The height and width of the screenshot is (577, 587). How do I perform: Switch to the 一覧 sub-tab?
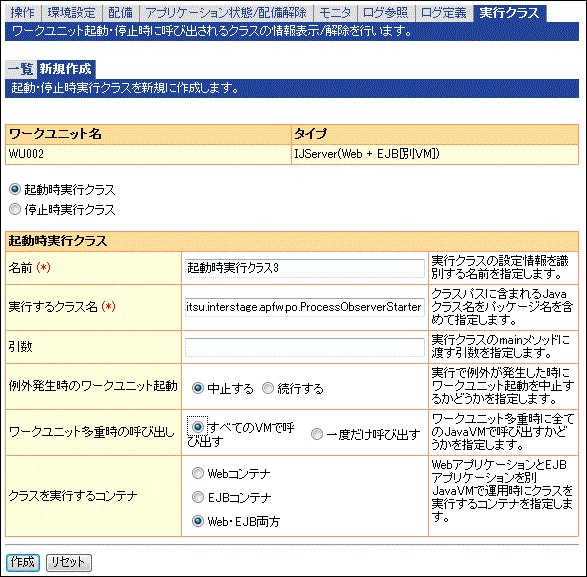pyautogui.click(x=21, y=69)
